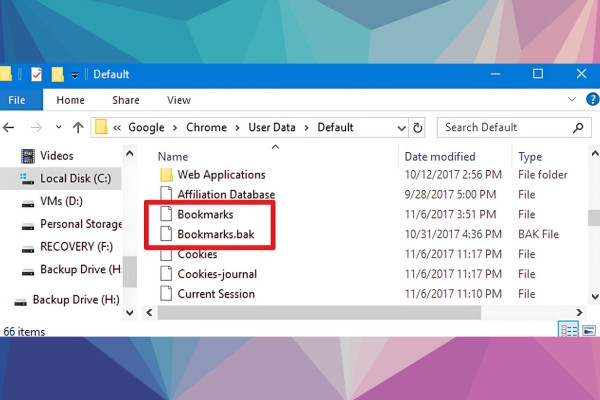This screenshot has height=400, width=600.
Task: Switch to the Share ribbon tab
Action: click(x=126, y=100)
